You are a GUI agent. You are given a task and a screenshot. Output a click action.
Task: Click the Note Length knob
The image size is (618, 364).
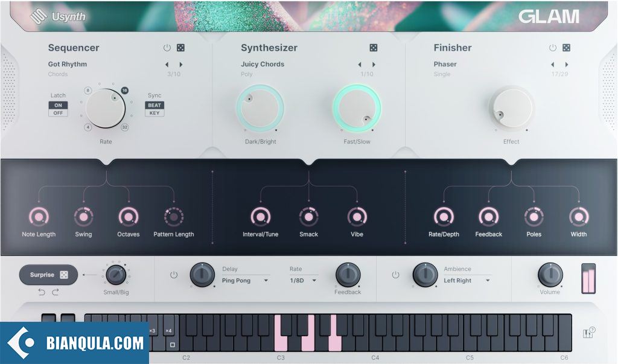(39, 217)
